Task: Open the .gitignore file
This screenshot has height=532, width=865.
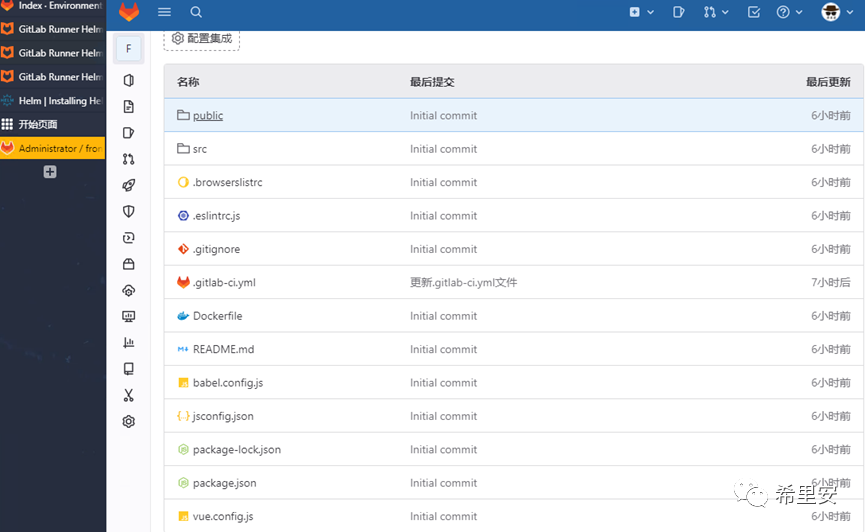Action: [x=216, y=249]
